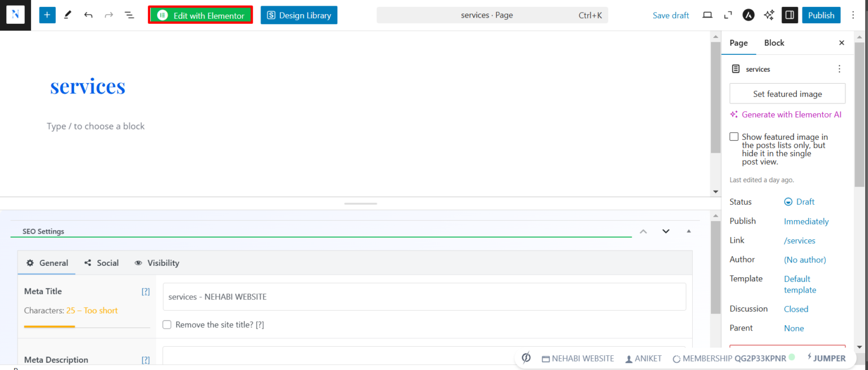868x370 pixels.
Task: Move SEO Settings panel down with chevron
Action: (666, 231)
